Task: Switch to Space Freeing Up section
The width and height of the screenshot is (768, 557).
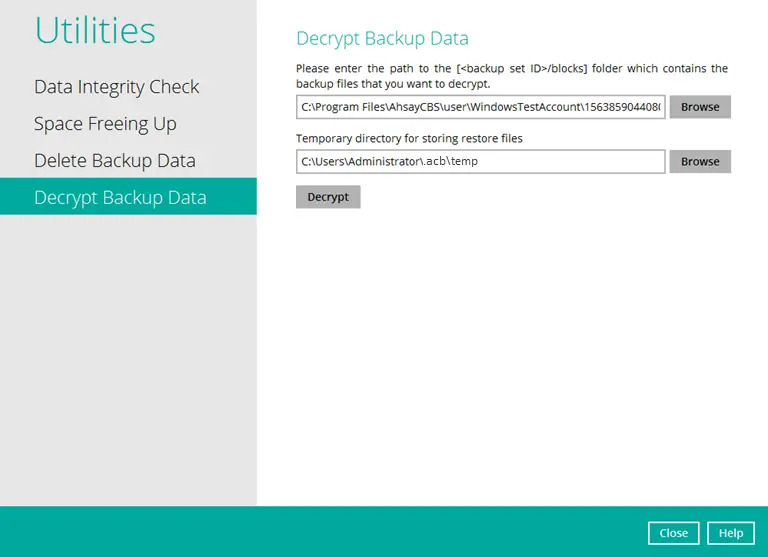Action: coord(105,124)
